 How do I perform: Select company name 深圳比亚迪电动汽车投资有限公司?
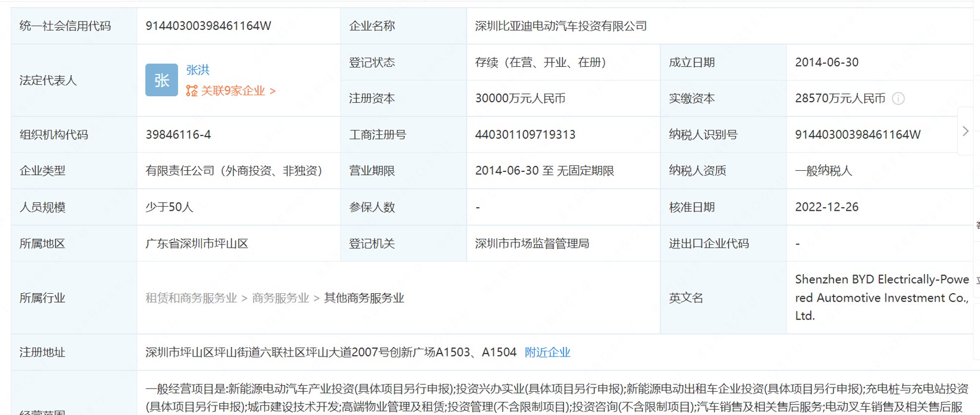coord(561,26)
